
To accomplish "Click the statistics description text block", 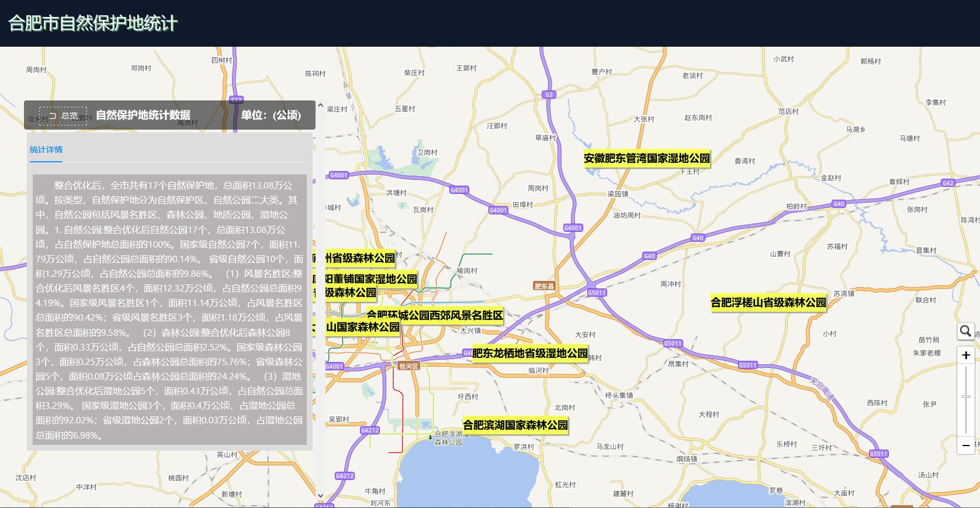I will point(169,310).
